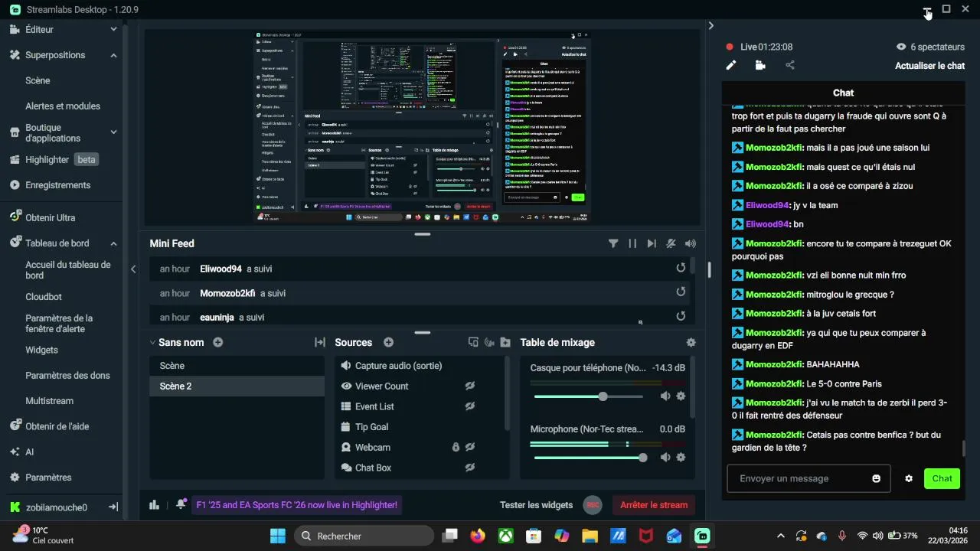
Task: Collapse the chat panel with top arrow
Action: point(711,25)
